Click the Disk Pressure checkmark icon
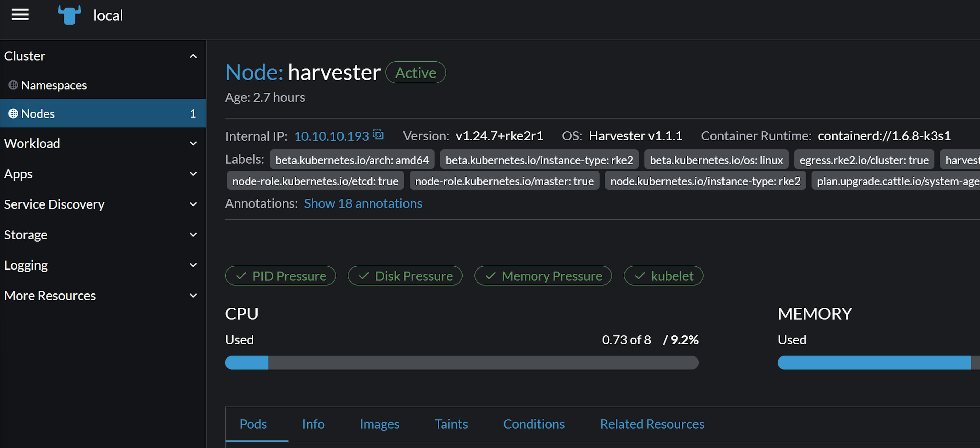This screenshot has width=980, height=448. (364, 276)
